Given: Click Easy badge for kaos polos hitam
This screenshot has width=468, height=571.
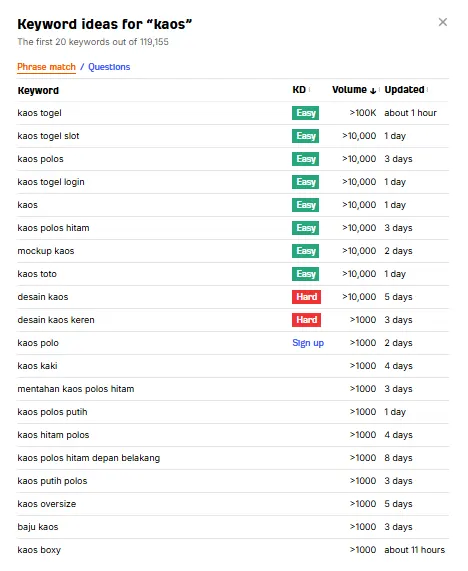Looking at the screenshot, I should (x=305, y=228).
